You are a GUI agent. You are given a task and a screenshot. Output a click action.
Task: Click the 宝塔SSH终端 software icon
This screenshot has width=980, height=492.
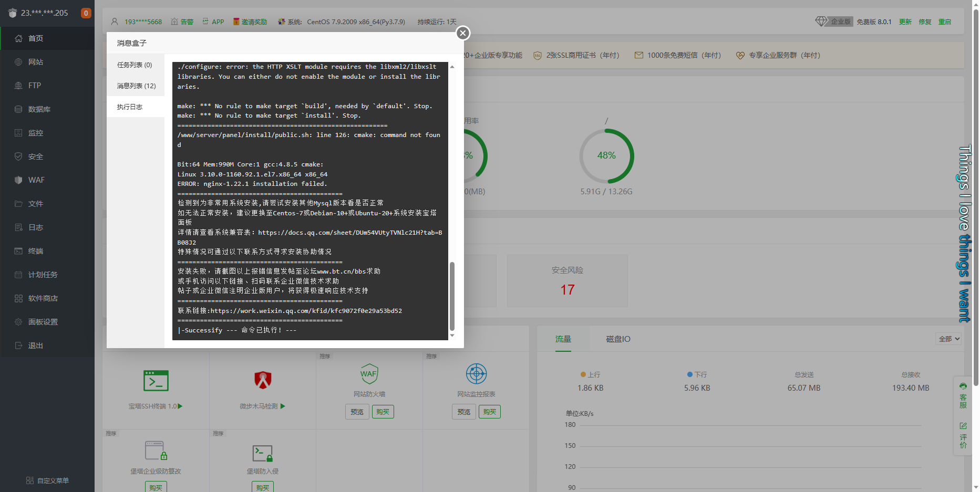click(156, 381)
